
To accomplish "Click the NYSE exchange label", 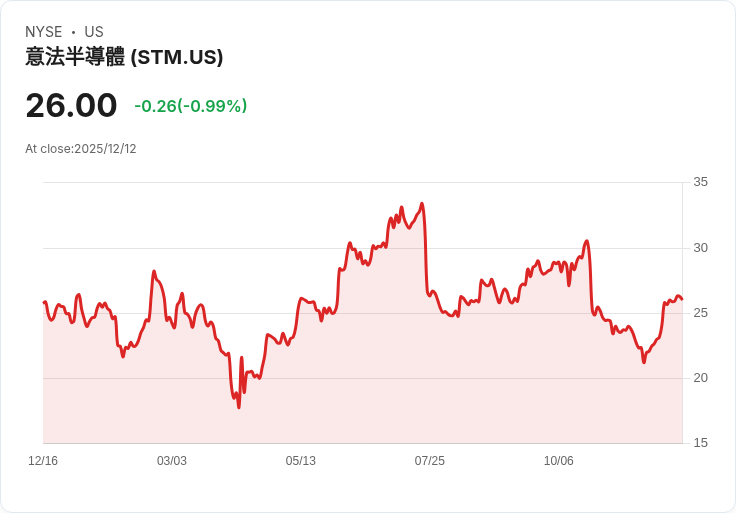I will pyautogui.click(x=44, y=32).
